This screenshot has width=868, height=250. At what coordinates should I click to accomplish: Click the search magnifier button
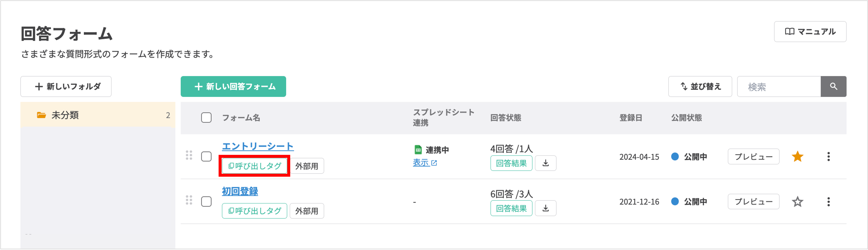point(833,87)
